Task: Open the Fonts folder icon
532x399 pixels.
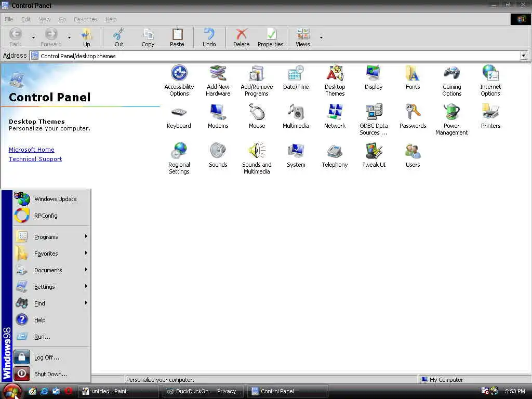Action: pos(413,78)
